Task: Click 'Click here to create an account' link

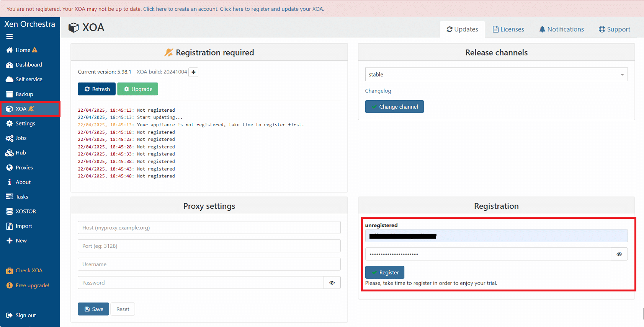Action: (181, 9)
